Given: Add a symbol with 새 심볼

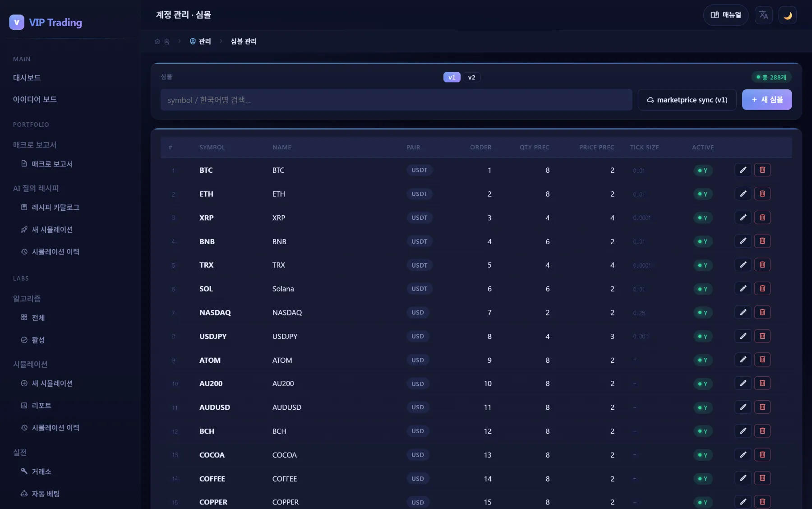Looking at the screenshot, I should [x=767, y=100].
